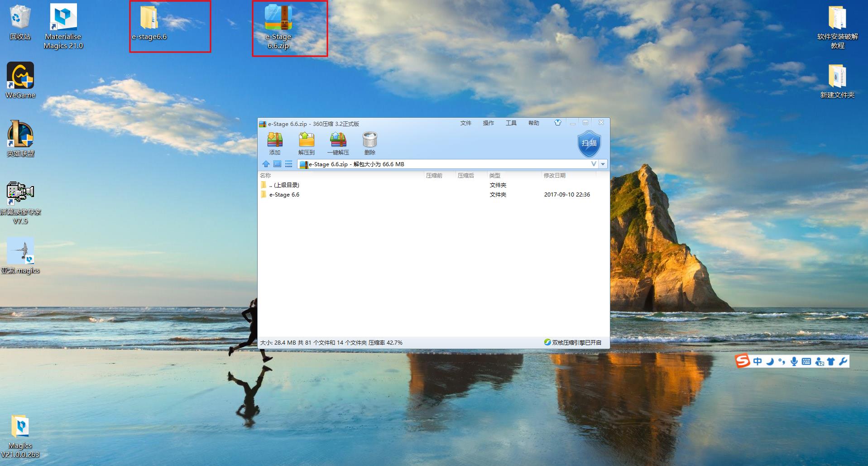Image resolution: width=868 pixels, height=466 pixels.
Task: Switch to list view mode
Action: 288,164
